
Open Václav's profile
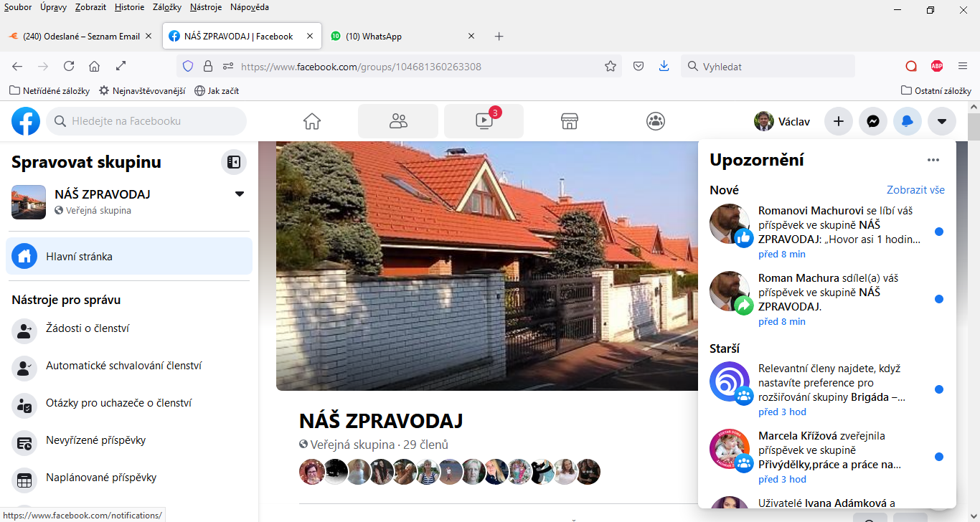click(782, 121)
